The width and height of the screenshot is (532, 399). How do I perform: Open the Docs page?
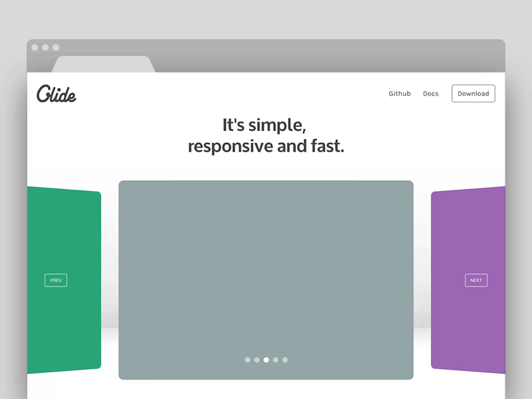430,94
